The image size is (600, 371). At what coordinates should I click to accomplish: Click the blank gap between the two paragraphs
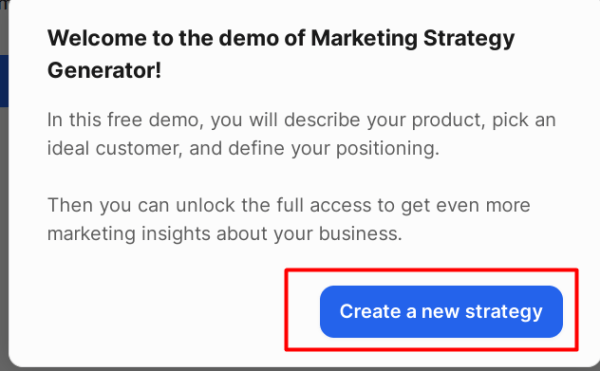(300, 177)
